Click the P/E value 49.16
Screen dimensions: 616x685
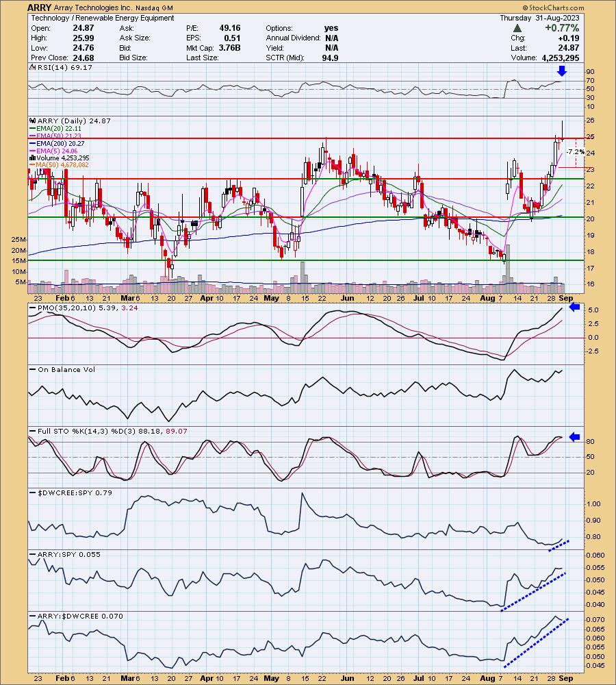click(x=230, y=28)
